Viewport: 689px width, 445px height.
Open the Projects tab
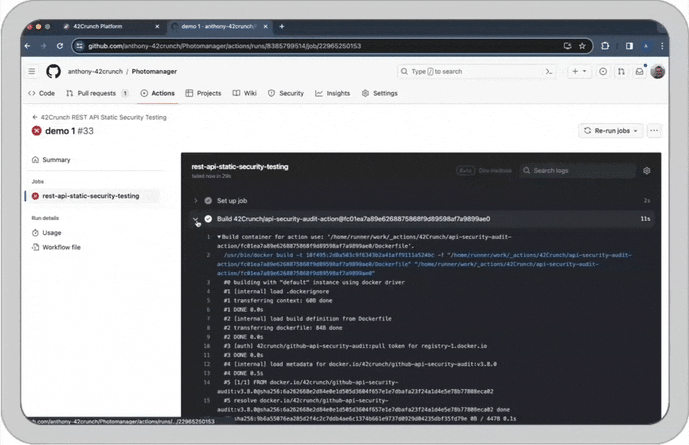pyautogui.click(x=203, y=93)
